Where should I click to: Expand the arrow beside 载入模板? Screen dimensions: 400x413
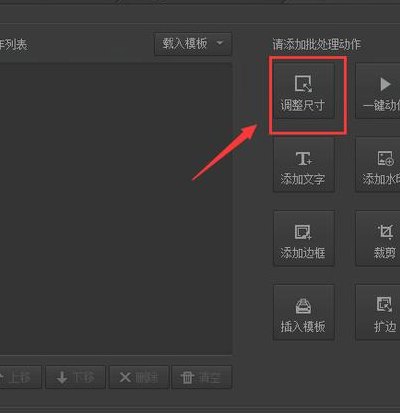click(220, 43)
